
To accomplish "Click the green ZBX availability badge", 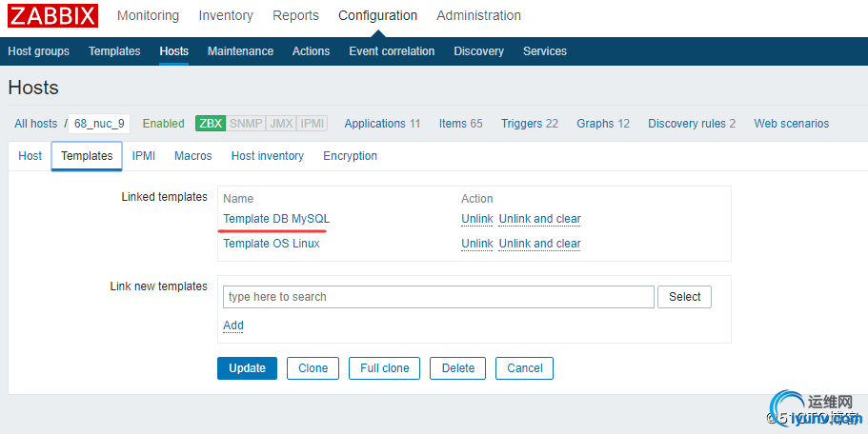I will (x=211, y=124).
